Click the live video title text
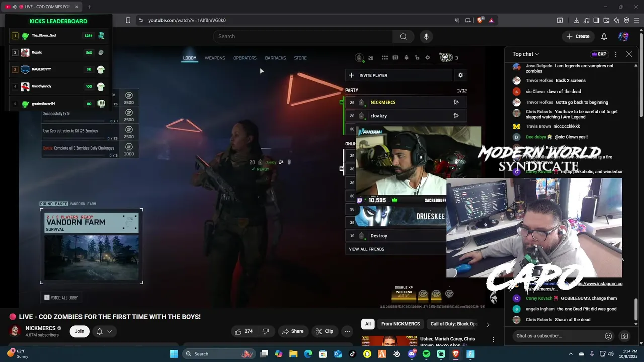Image resolution: width=644 pixels, height=362 pixels. point(110,317)
